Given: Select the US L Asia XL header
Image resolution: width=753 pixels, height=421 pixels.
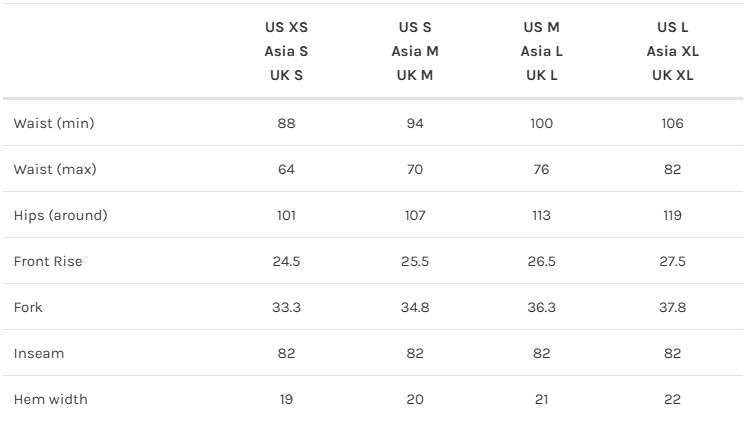Looking at the screenshot, I should 672,51.
